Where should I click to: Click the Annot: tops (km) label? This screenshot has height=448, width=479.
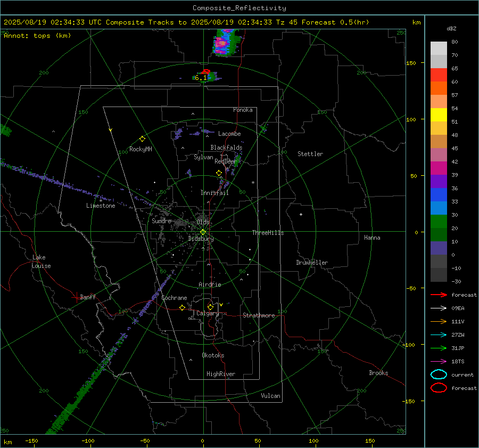tap(37, 36)
